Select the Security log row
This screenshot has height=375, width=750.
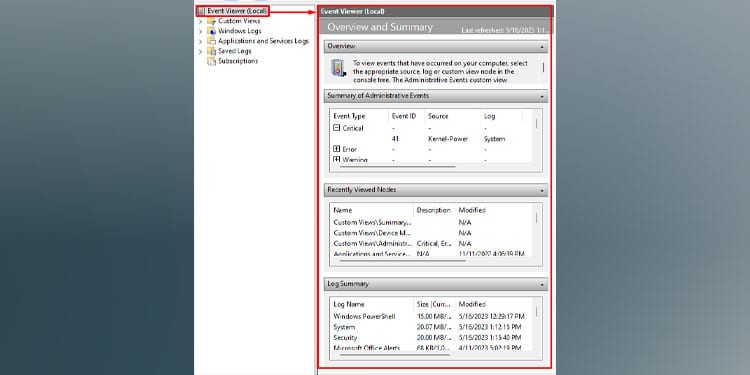[430, 338]
